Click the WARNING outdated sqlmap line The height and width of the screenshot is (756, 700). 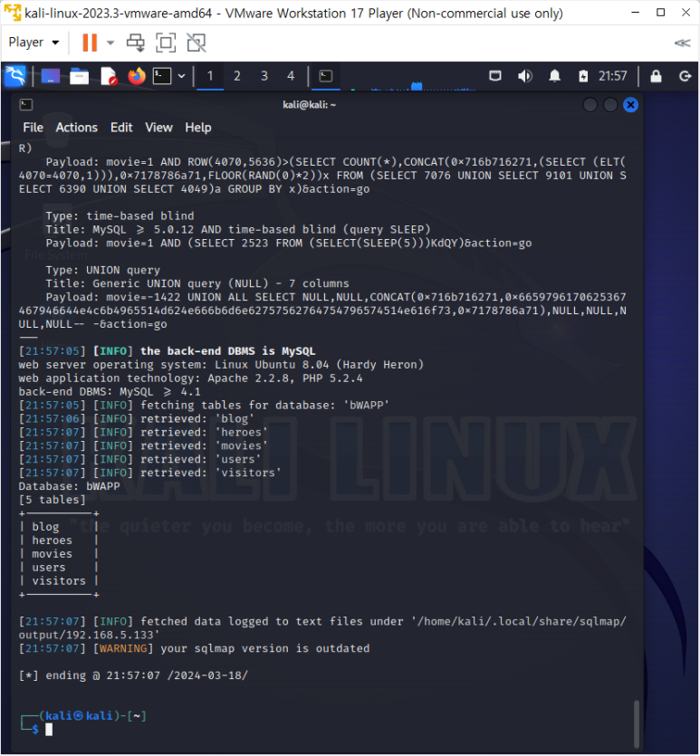(x=195, y=648)
